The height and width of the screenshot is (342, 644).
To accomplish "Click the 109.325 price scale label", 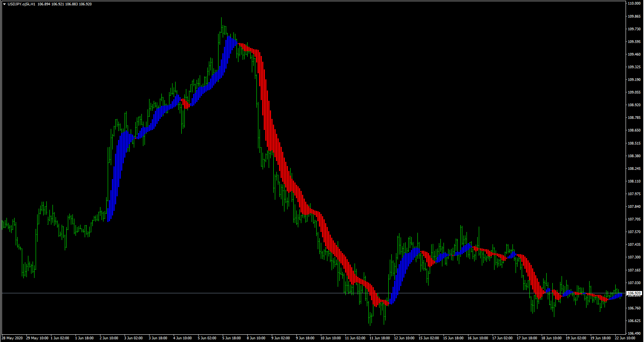I will tap(634, 67).
